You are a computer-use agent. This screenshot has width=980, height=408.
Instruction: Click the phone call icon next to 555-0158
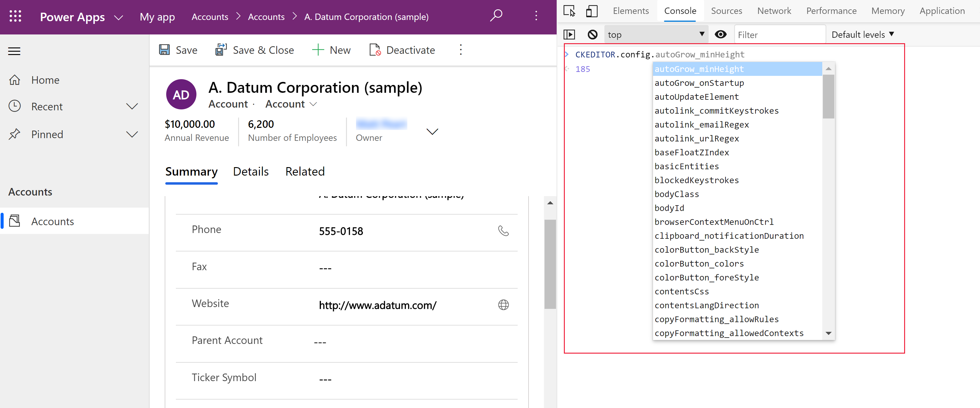[504, 231]
